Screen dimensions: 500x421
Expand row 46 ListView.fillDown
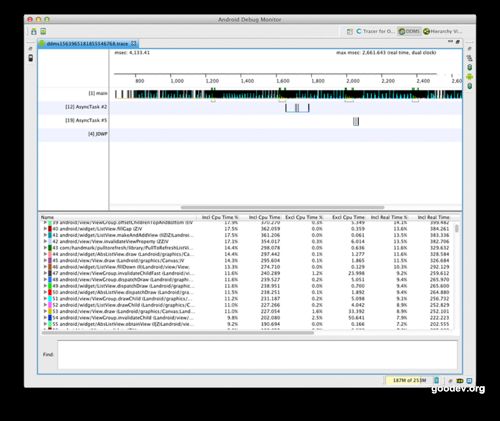45,267
